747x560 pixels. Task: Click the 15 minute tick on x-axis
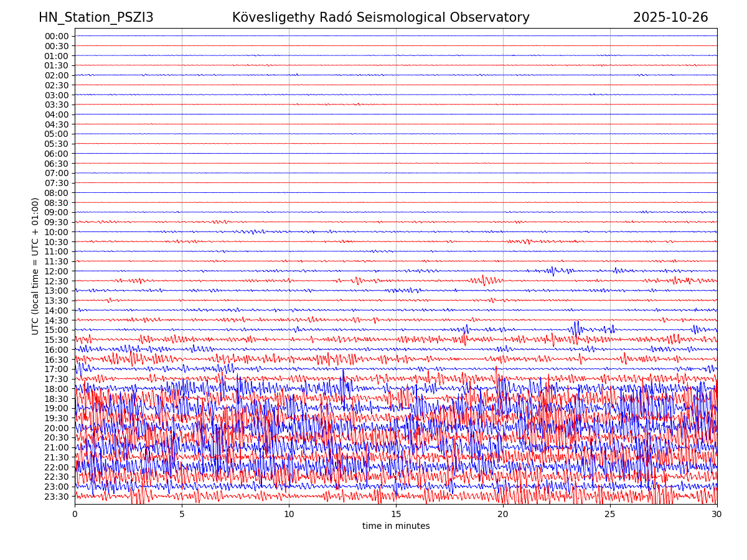pos(396,514)
